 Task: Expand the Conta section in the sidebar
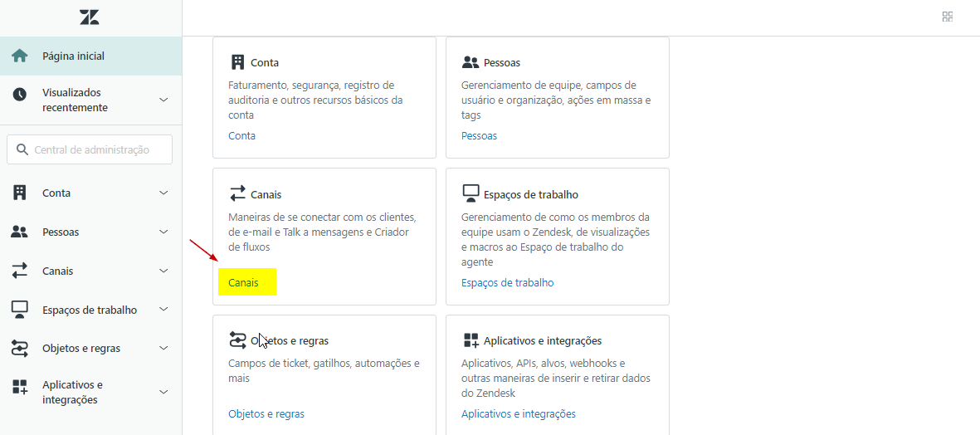[x=163, y=193]
